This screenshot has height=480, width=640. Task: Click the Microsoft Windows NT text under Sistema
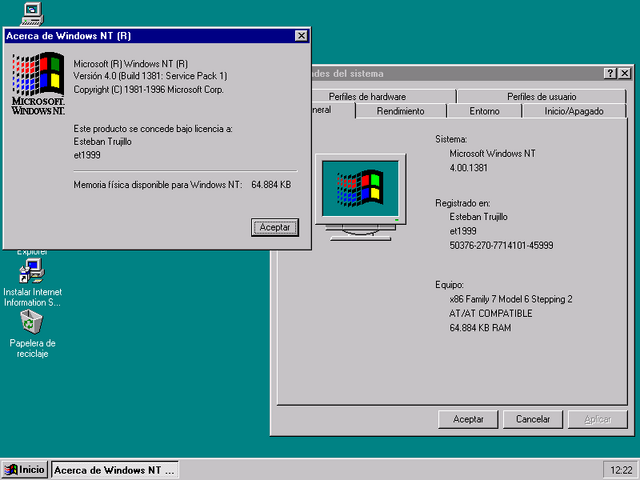492,153
